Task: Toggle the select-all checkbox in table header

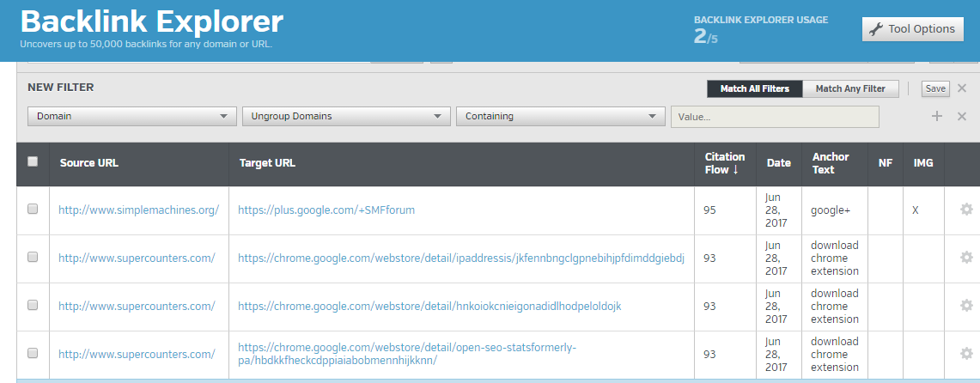Action: 33,161
